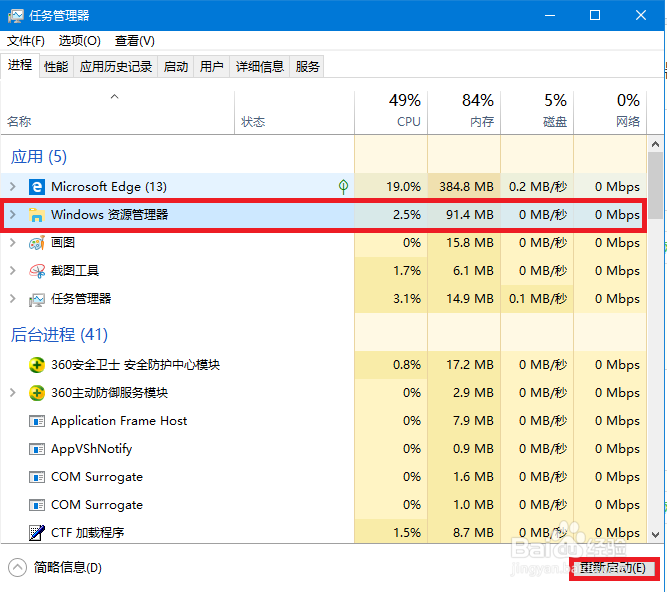
Task: Expand the 360主动防御服务模块 row
Action: click(x=13, y=393)
